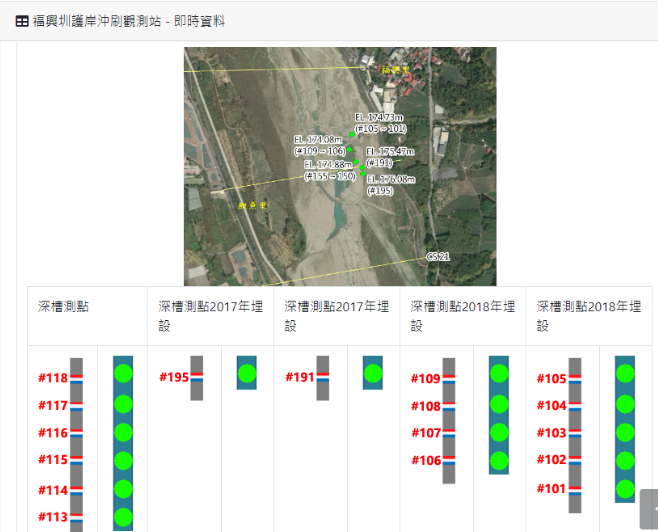Click the EL. 176.08m (#195) map label
Screen dimensions: 658x532
(x=391, y=185)
